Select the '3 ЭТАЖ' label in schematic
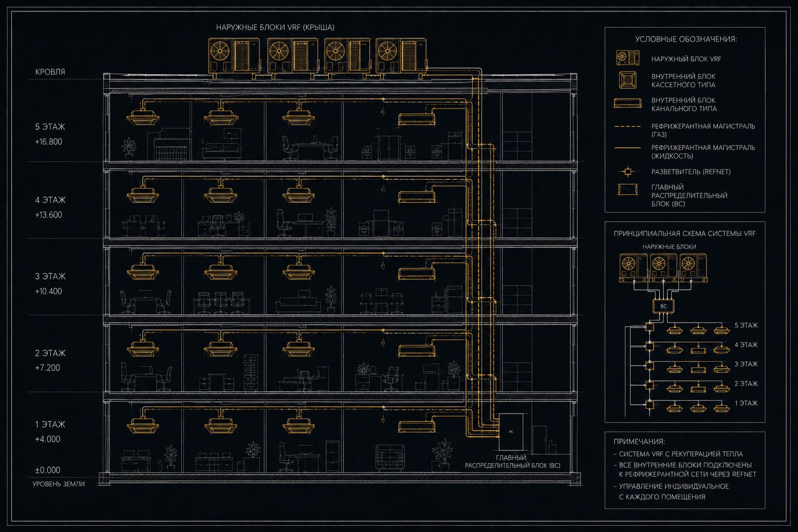The image size is (798, 532). [746, 364]
